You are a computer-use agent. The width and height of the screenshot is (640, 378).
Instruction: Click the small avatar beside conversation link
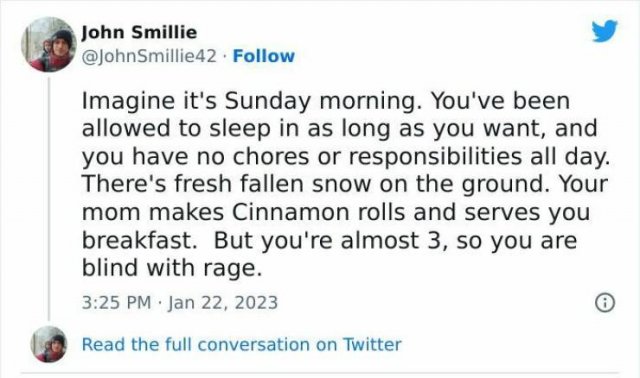49,344
